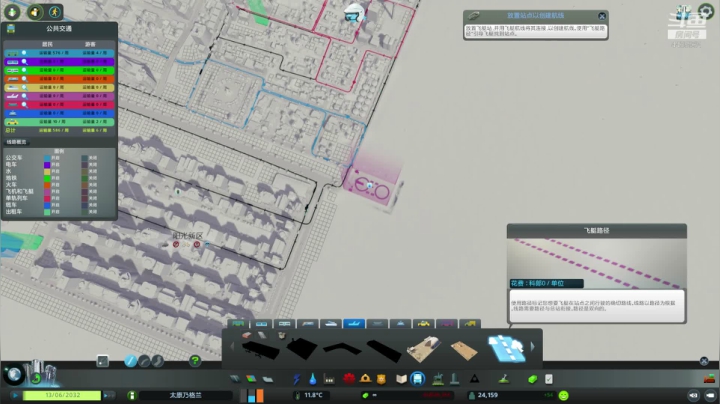Open the tram transport tab

[261, 324]
